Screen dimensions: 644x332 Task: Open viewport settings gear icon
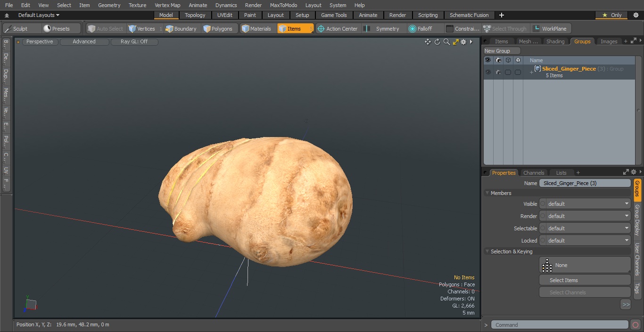pos(463,42)
